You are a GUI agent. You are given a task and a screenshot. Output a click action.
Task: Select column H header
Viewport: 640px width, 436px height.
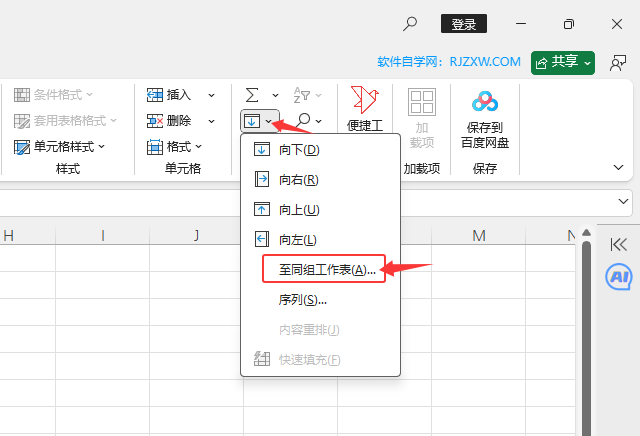(x=27, y=236)
